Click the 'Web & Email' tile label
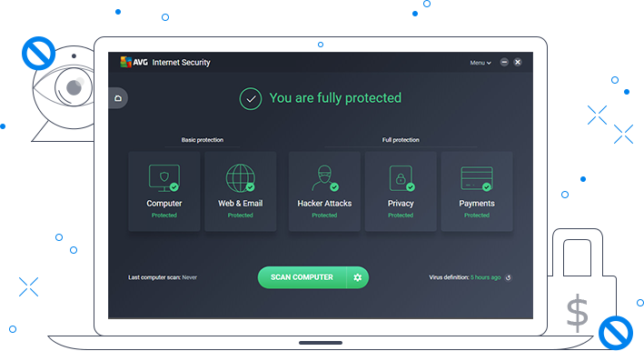This screenshot has height=351, width=644. [x=241, y=204]
